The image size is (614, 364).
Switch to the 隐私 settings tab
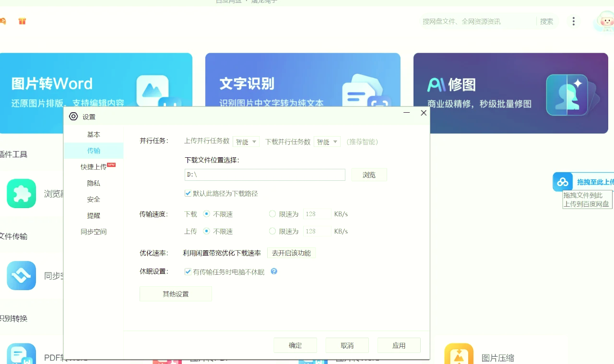(94, 183)
